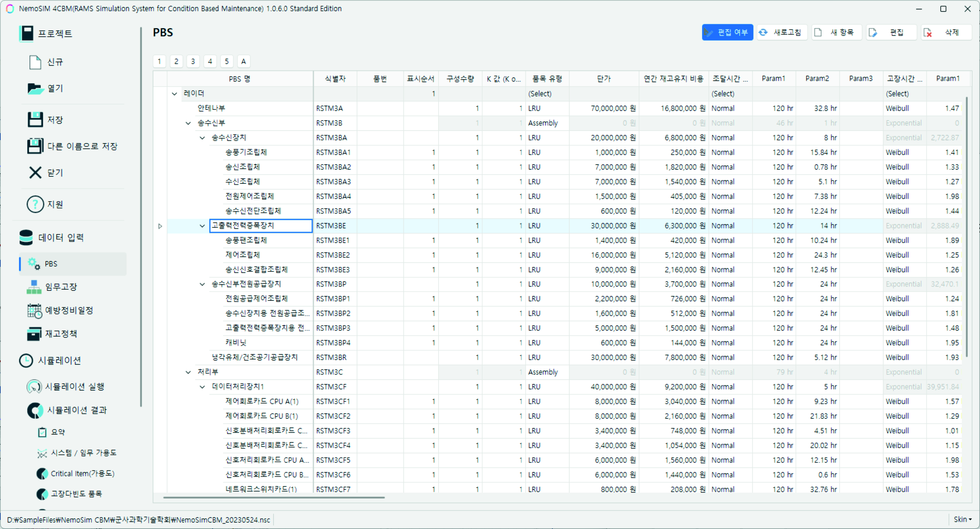
Task: Click the 시뮬레이션 실행 gauge icon
Action: pos(34,387)
